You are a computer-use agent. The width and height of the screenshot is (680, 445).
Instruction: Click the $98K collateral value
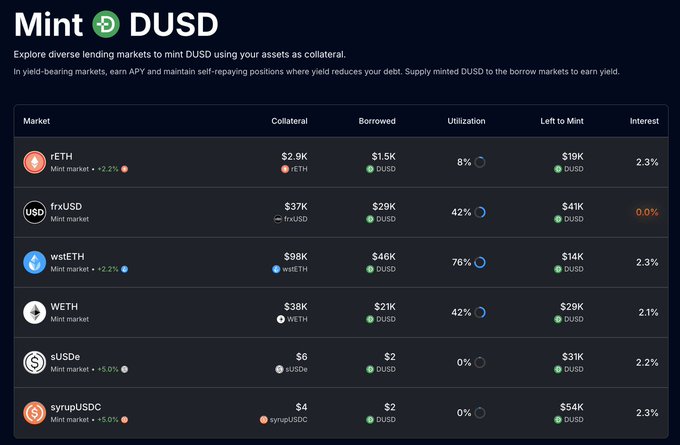tap(295, 257)
